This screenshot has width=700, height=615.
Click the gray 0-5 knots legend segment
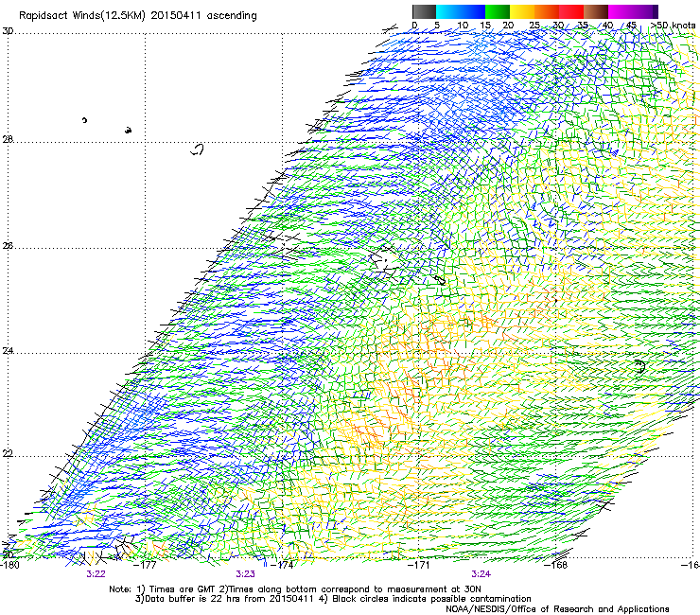point(424,11)
